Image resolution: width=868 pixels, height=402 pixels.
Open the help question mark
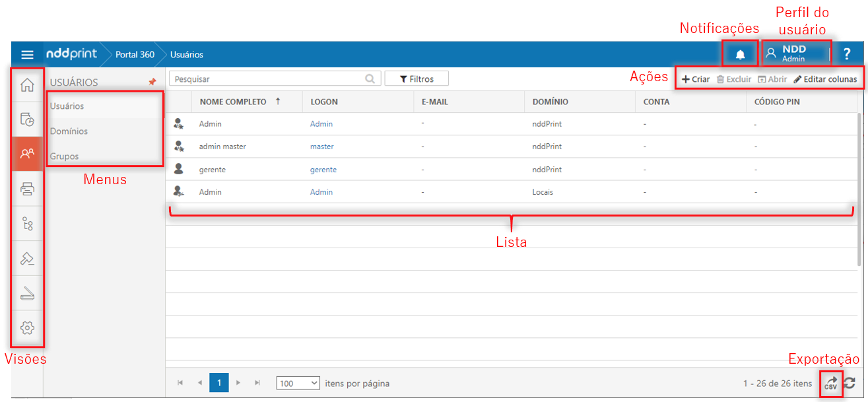[847, 54]
